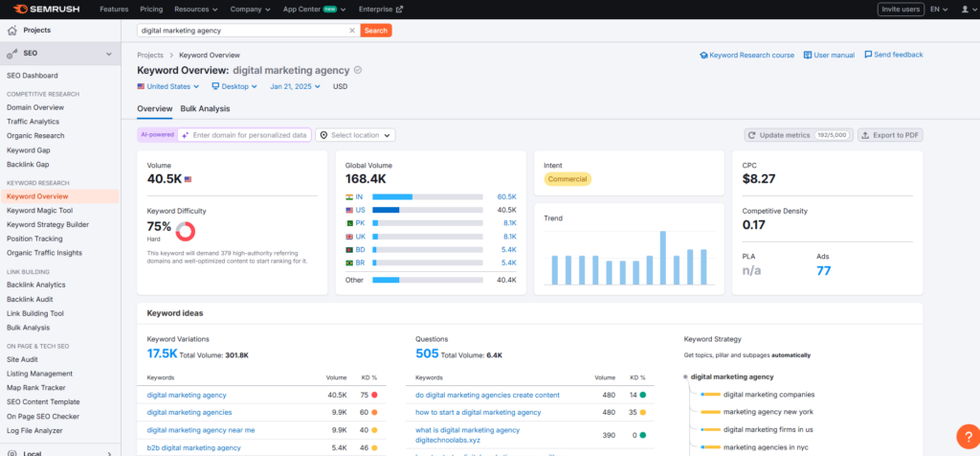Open the EN language dropdown
Image resolution: width=980 pixels, height=456 pixels.
939,10
